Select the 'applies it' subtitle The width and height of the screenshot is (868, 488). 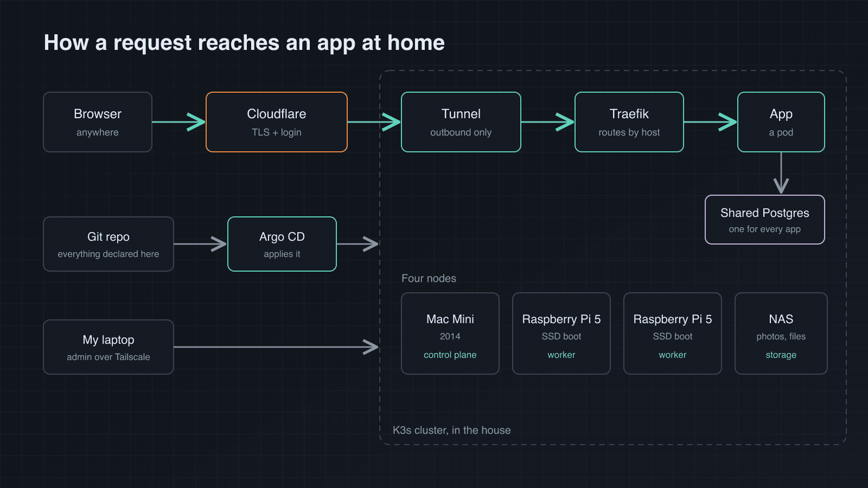282,254
